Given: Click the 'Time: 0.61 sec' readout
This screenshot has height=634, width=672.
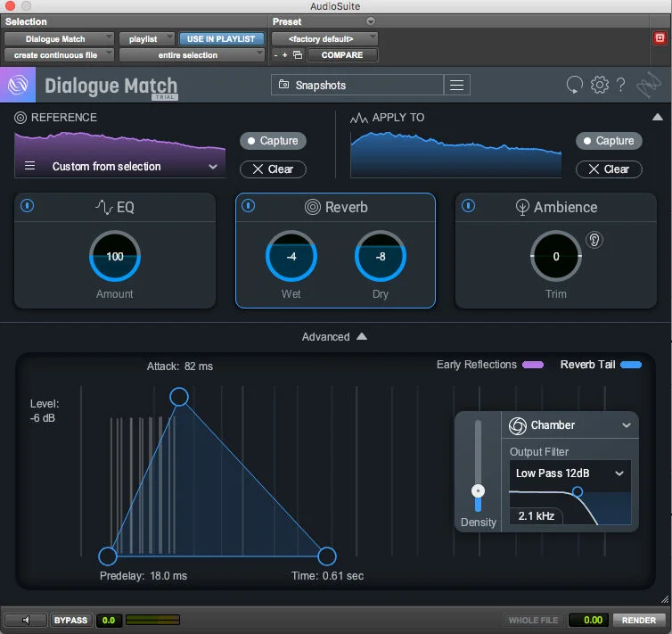Looking at the screenshot, I should [327, 576].
